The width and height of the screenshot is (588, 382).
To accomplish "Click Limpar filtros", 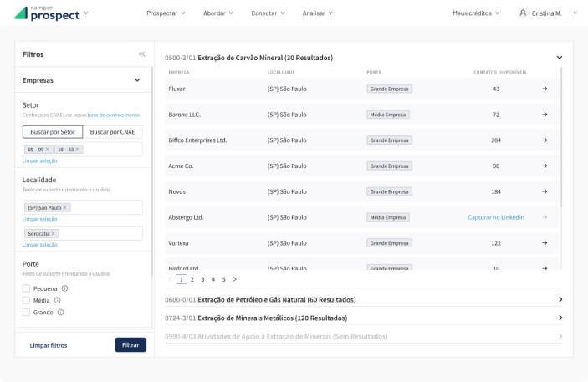I will tap(49, 345).
